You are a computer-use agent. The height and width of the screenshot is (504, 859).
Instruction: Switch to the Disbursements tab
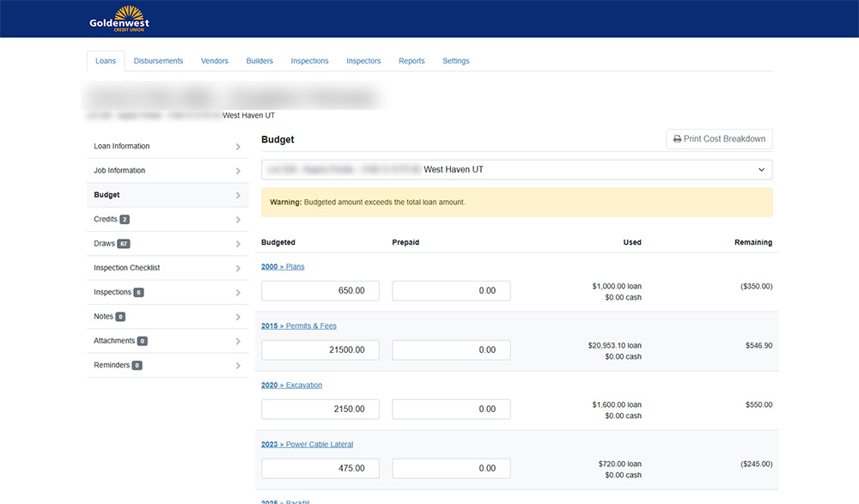pos(158,61)
